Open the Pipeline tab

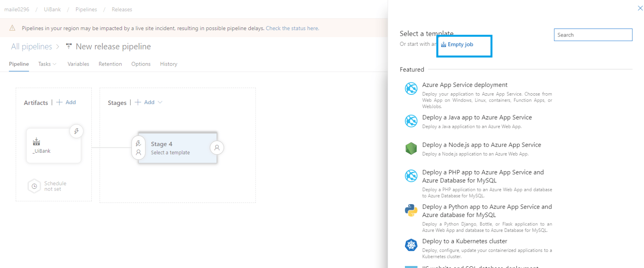tap(19, 64)
